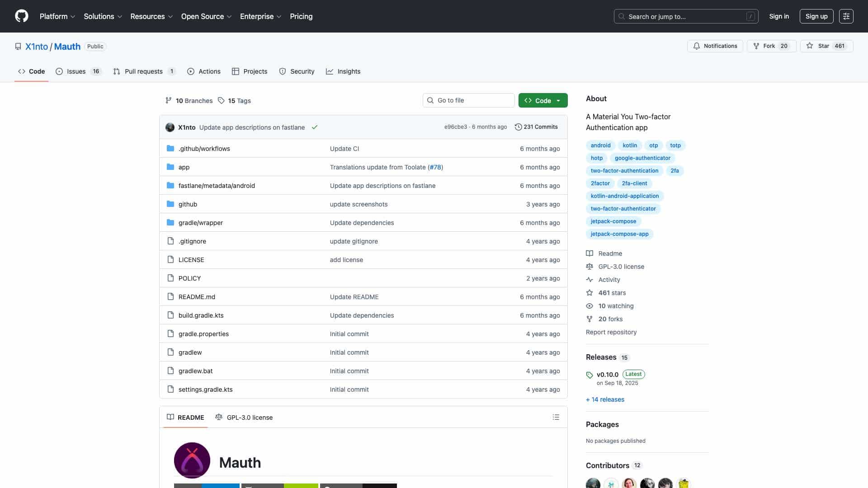Open the fastlane/metadata/android folder

point(217,186)
